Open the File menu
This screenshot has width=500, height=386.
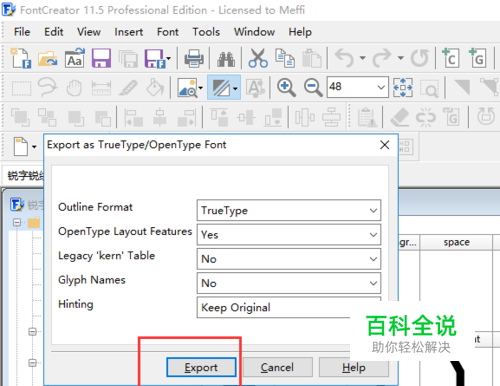[x=22, y=32]
